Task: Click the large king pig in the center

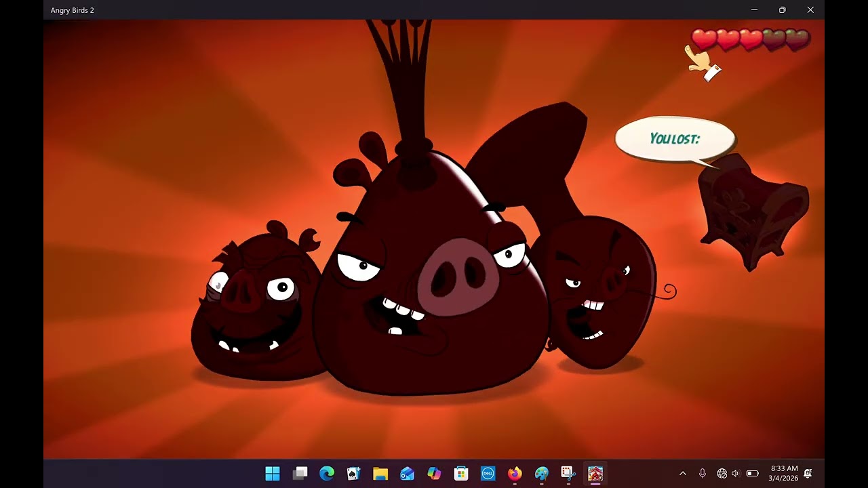Action: (x=431, y=271)
